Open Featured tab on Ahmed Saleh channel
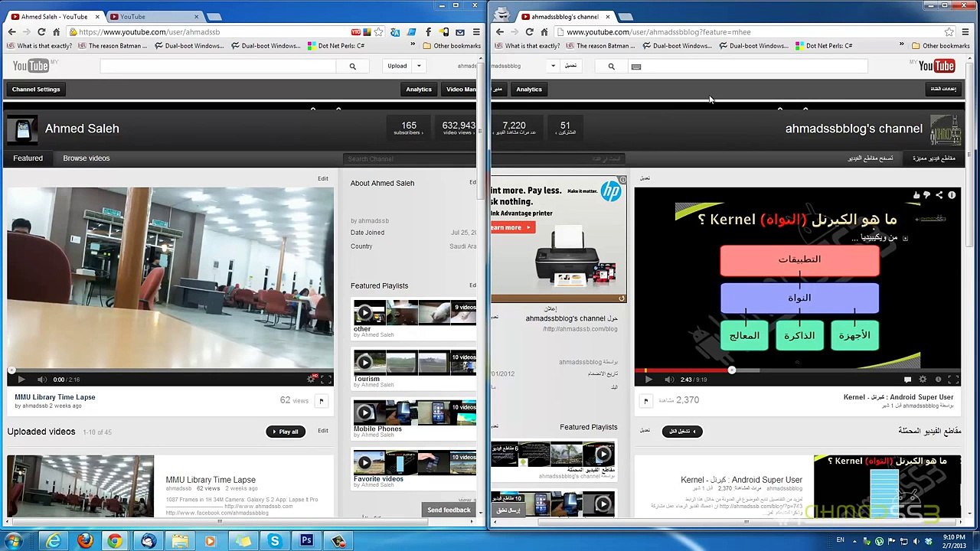Image resolution: width=980 pixels, height=551 pixels. (28, 158)
